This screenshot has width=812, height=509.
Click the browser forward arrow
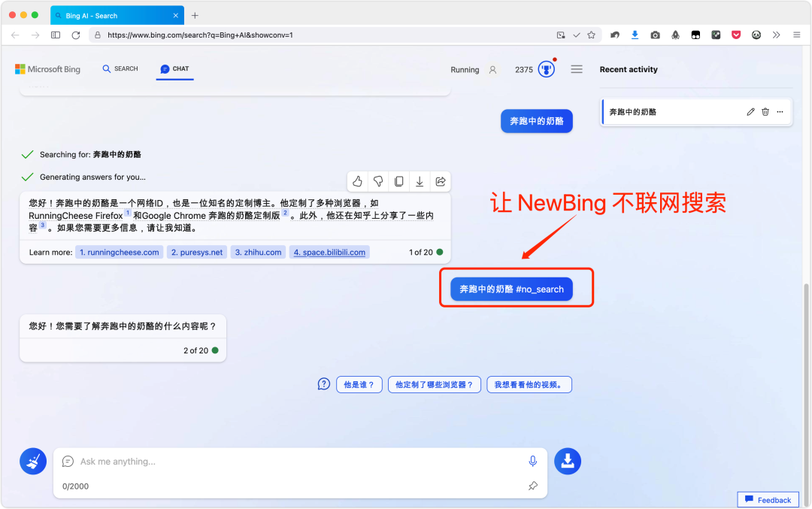pyautogui.click(x=35, y=35)
